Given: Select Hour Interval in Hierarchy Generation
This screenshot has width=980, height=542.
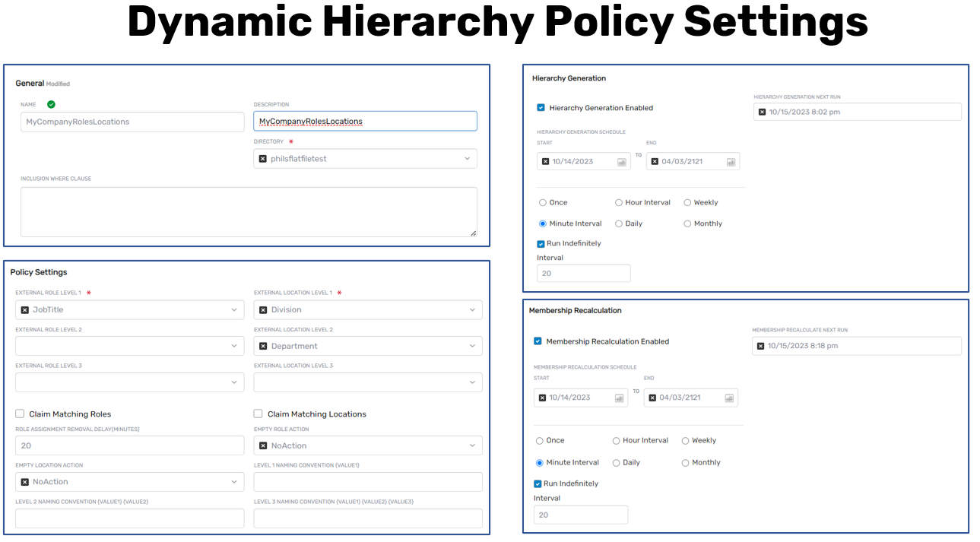Looking at the screenshot, I should point(619,203).
